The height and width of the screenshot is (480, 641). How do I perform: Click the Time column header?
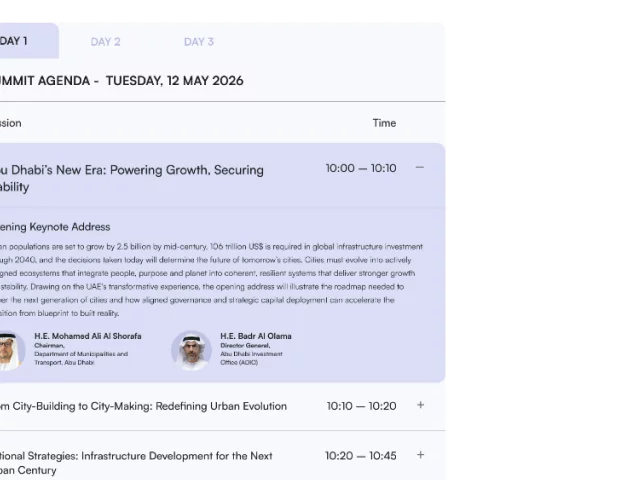click(x=384, y=123)
